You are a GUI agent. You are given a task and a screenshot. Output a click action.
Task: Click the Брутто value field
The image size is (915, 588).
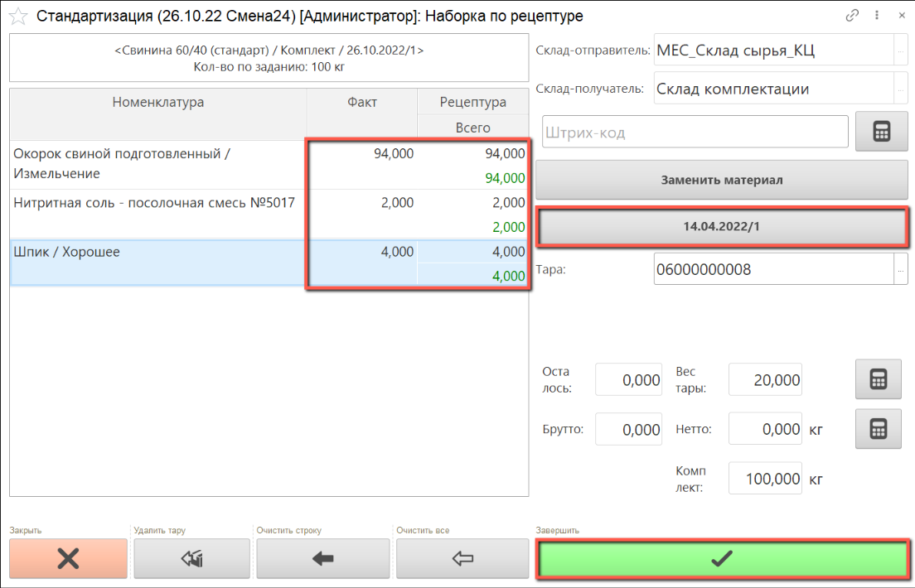pos(629,430)
